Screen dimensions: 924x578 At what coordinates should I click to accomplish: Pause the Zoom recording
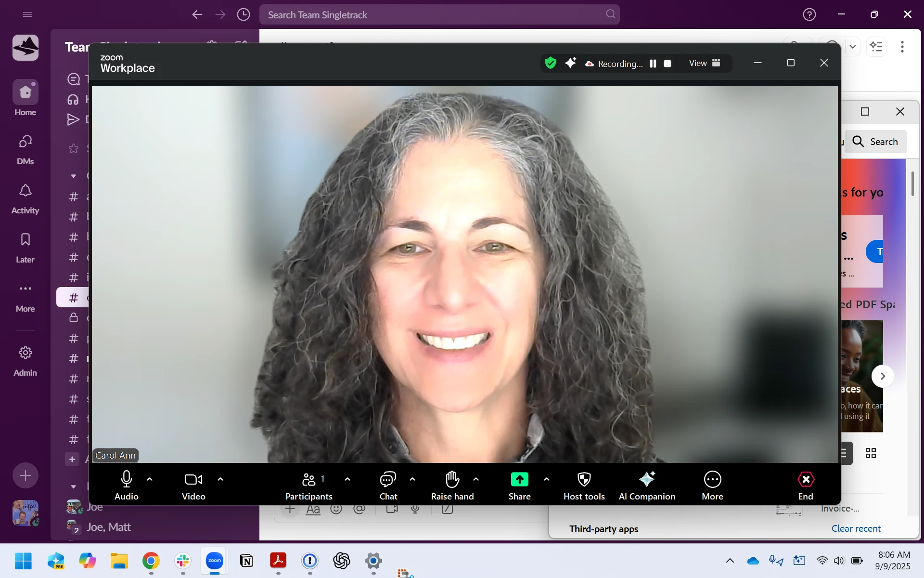tap(653, 64)
